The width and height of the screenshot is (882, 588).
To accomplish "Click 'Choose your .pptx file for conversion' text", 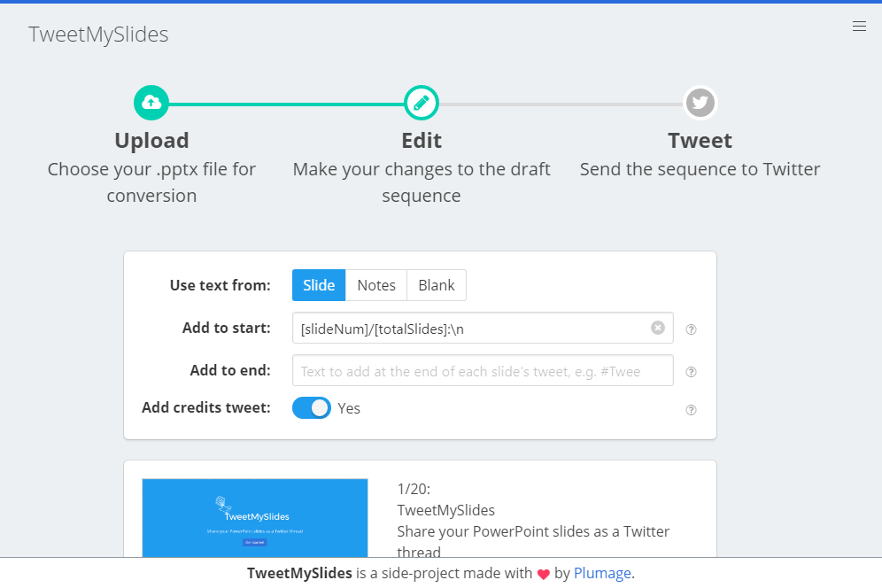I will pos(151,182).
